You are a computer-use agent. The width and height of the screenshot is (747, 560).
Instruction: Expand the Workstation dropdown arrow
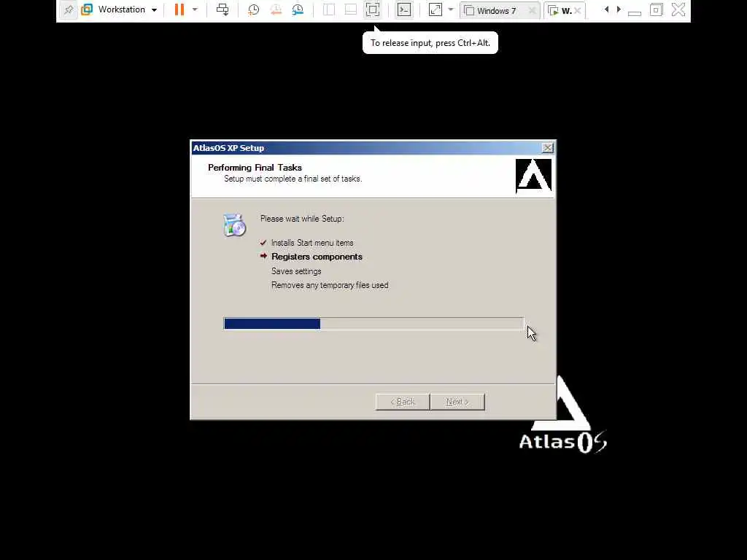[154, 10]
